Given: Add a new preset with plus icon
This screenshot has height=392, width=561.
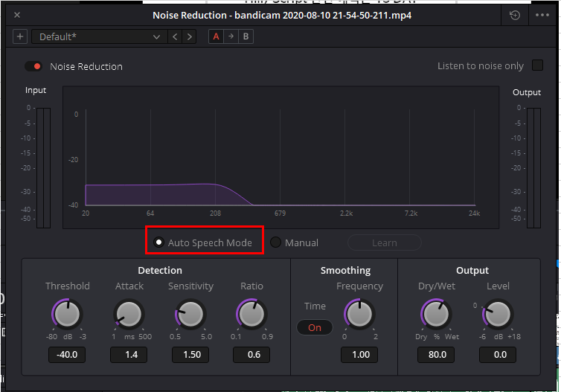Looking at the screenshot, I should coord(20,36).
